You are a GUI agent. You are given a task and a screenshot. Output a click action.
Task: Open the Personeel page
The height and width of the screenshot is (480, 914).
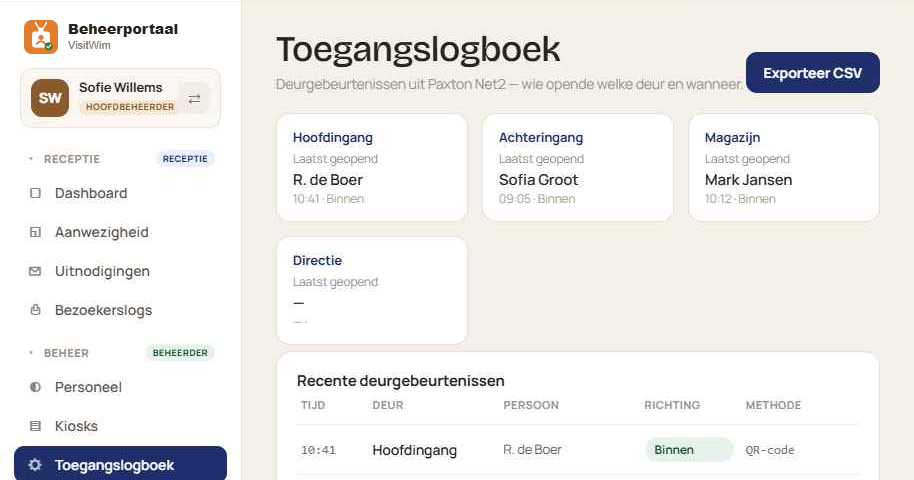click(120, 387)
